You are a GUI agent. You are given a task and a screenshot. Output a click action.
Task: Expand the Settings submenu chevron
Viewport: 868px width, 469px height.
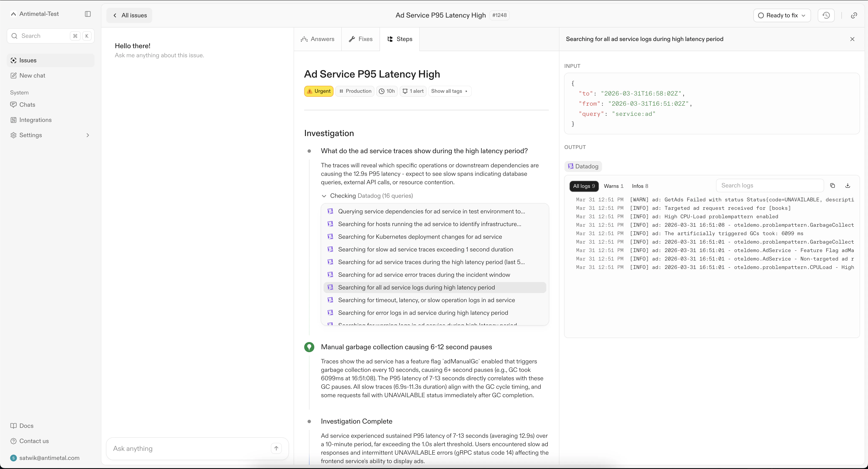tap(88, 135)
